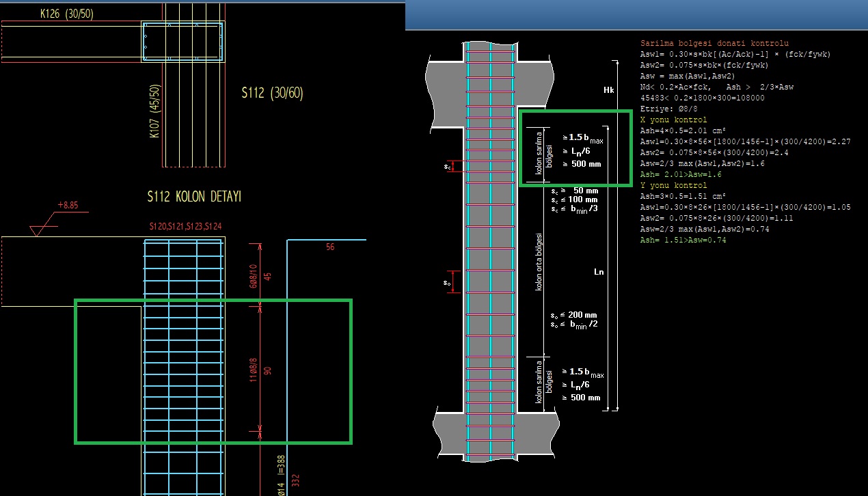
Task: Click the column cross-section at the plan top
Action: pos(182,42)
